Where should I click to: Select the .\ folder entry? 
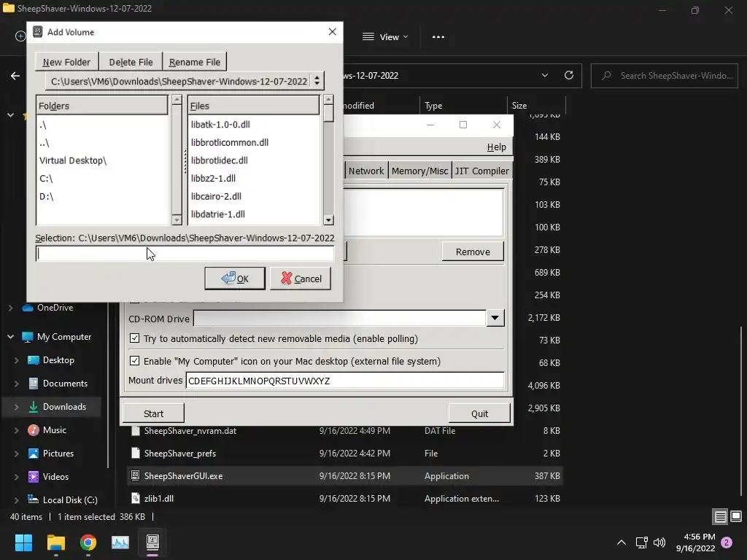(x=43, y=125)
